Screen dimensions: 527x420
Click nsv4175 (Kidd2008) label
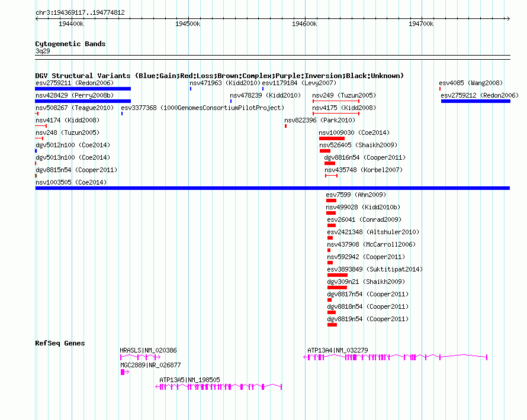(x=344, y=108)
